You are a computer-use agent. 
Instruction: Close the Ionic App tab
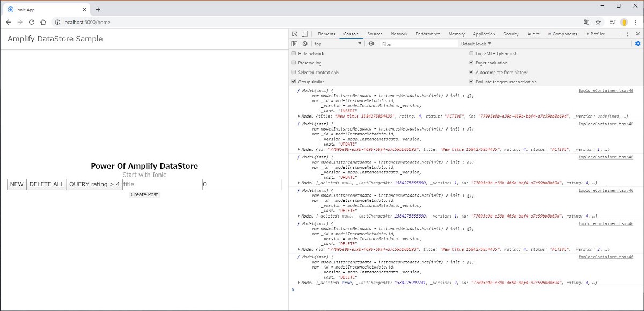click(85, 9)
